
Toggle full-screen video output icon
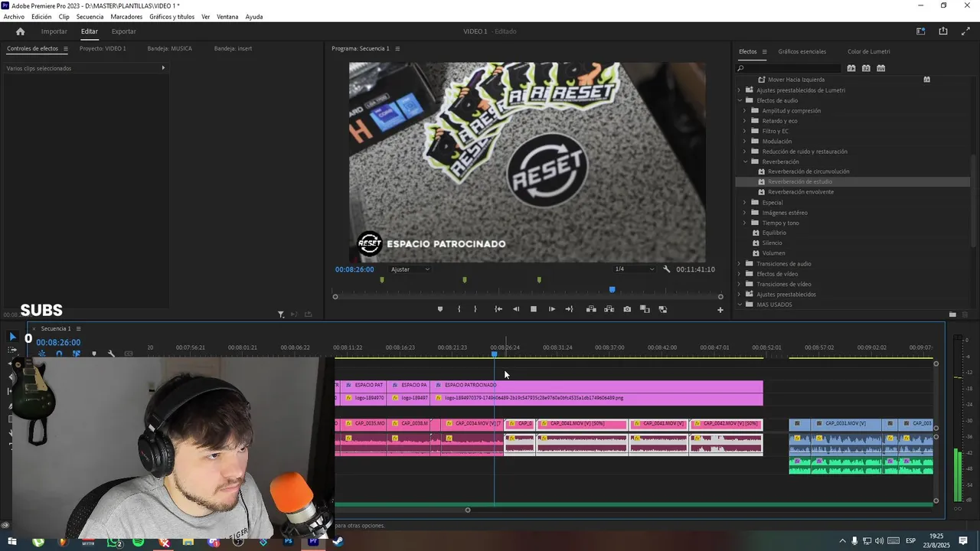[x=965, y=31]
